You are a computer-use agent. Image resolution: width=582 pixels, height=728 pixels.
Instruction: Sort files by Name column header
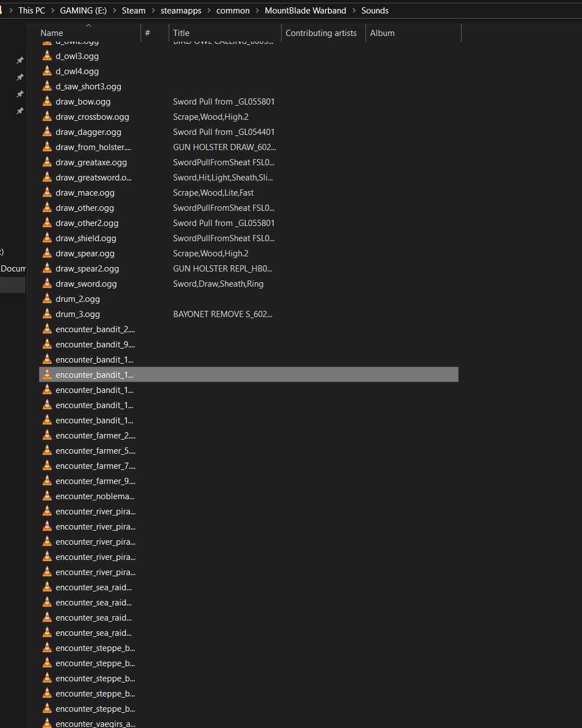(52, 33)
